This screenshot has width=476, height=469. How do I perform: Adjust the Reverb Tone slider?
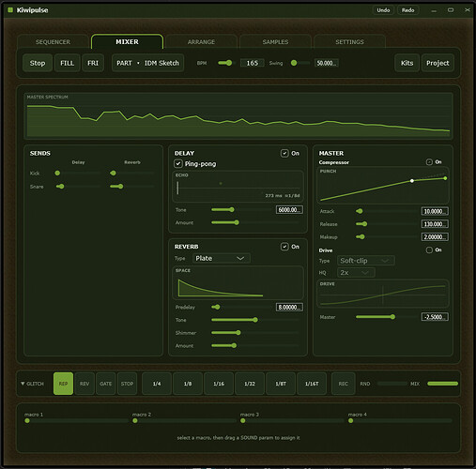tap(255, 320)
